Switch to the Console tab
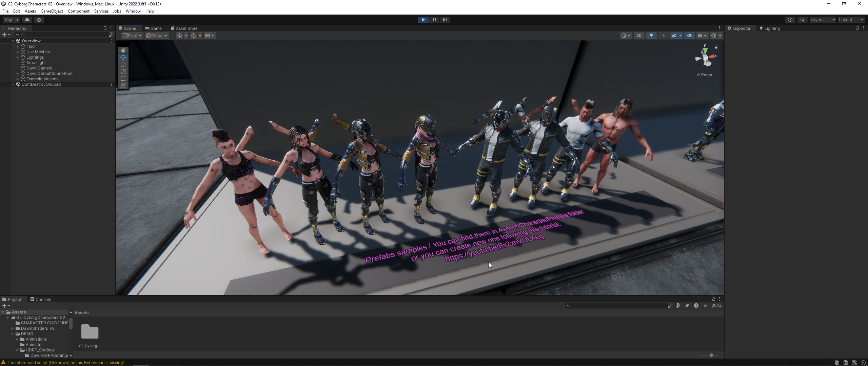The width and height of the screenshot is (868, 366). 41,299
